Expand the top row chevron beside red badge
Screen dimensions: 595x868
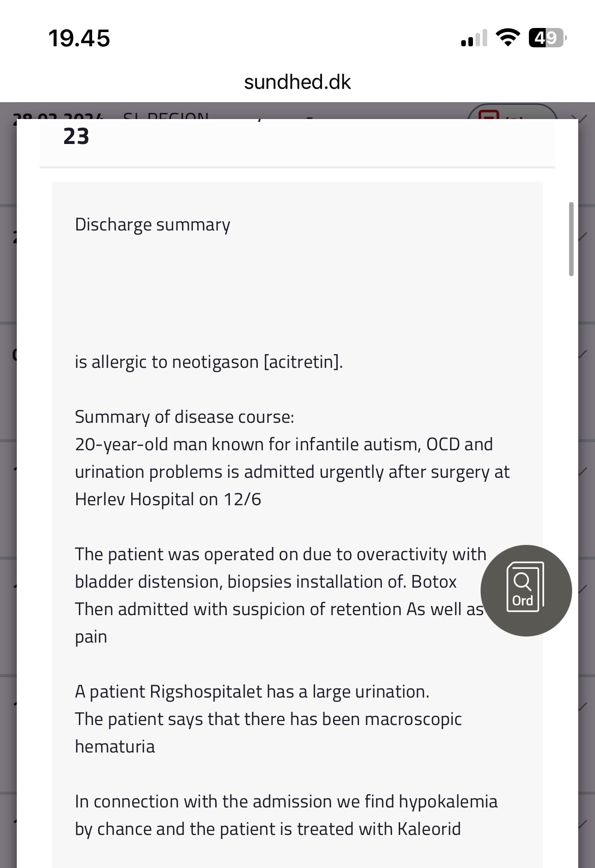580,116
